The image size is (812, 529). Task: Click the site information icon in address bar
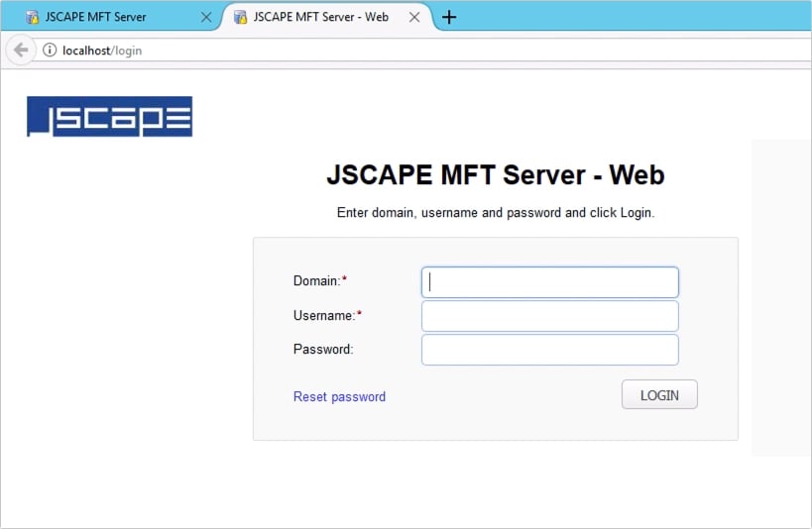click(x=50, y=51)
